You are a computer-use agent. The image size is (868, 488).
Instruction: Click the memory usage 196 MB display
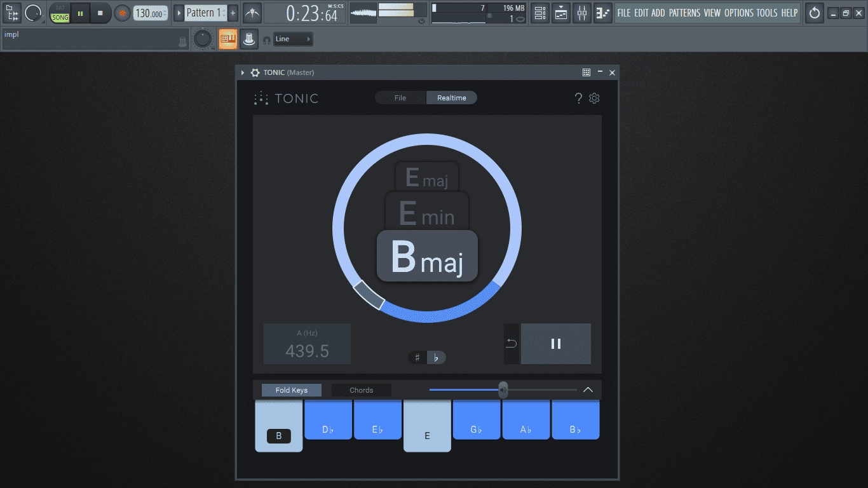[513, 8]
